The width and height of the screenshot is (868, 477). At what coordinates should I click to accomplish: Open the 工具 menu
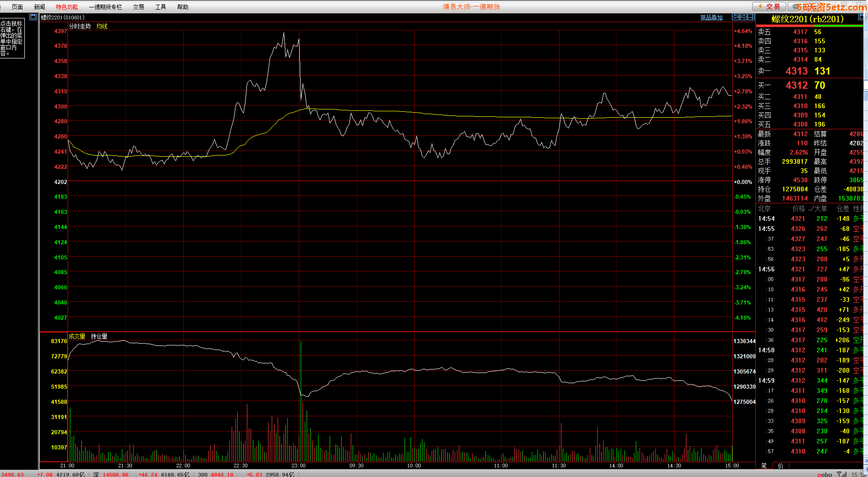coord(160,7)
